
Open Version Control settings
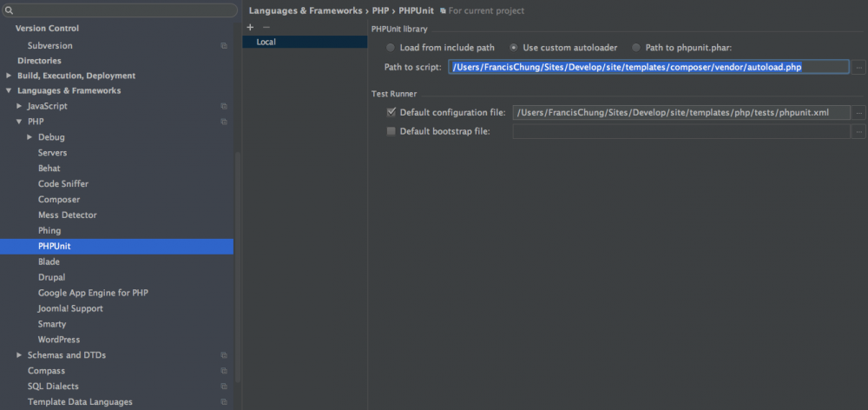coord(47,29)
